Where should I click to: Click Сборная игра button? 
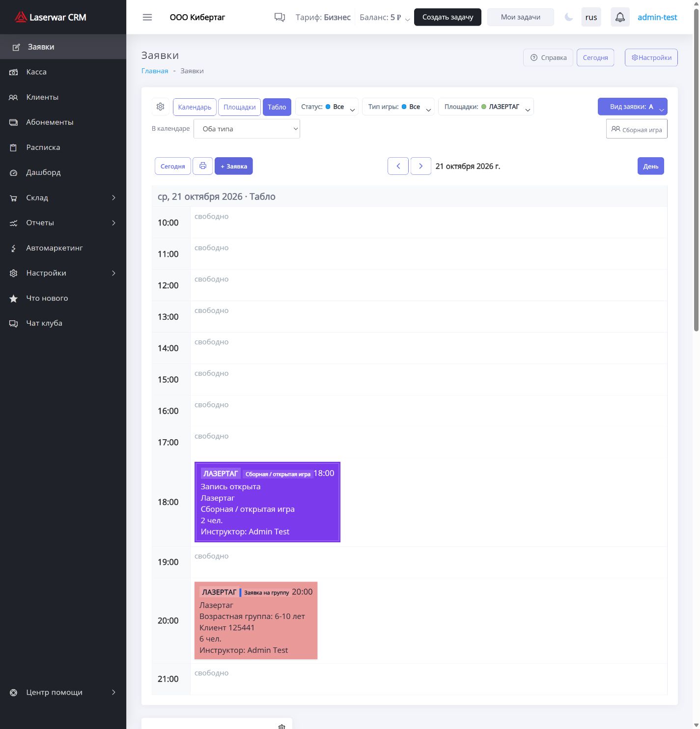click(x=637, y=129)
